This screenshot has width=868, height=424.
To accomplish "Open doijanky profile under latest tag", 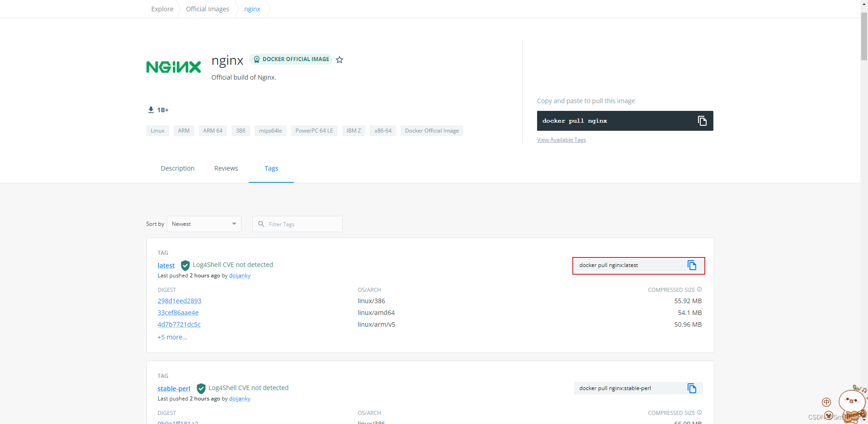I will click(240, 276).
